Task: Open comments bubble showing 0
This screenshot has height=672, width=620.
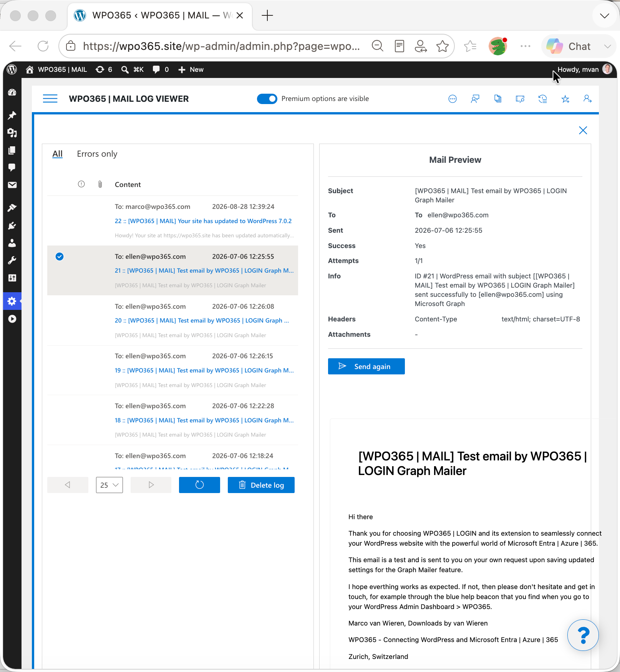Action: click(161, 70)
